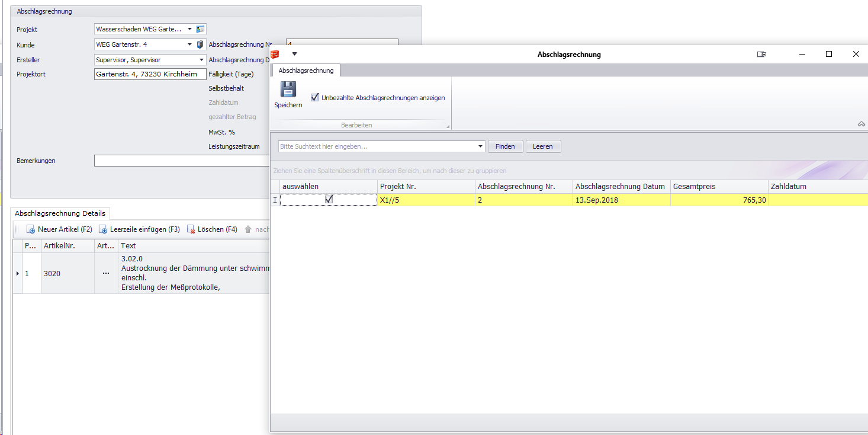Click the Speichern floppy disk icon
868x435 pixels.
click(x=288, y=90)
